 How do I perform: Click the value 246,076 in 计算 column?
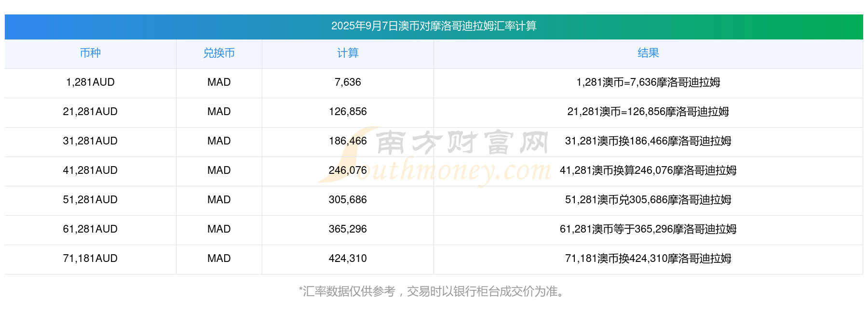[x=348, y=170]
